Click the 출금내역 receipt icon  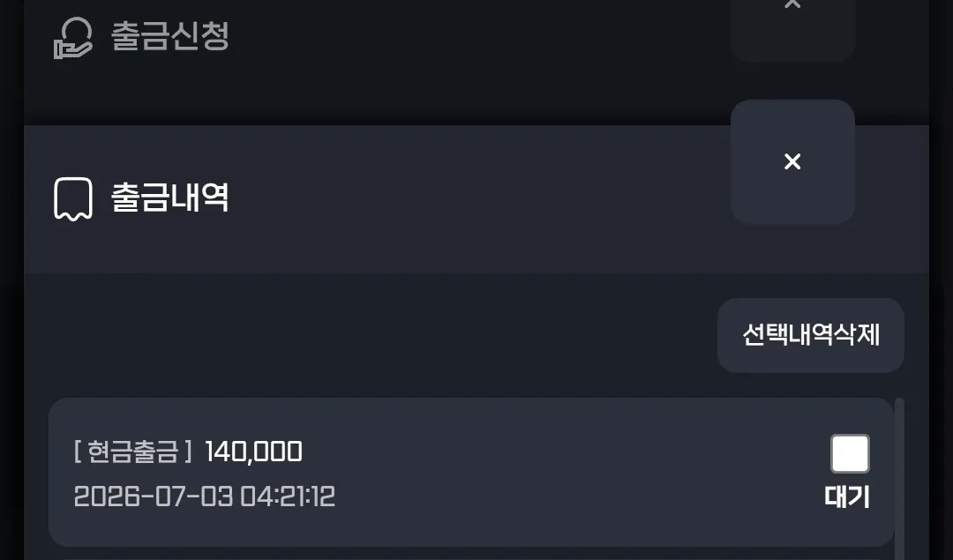[73, 198]
